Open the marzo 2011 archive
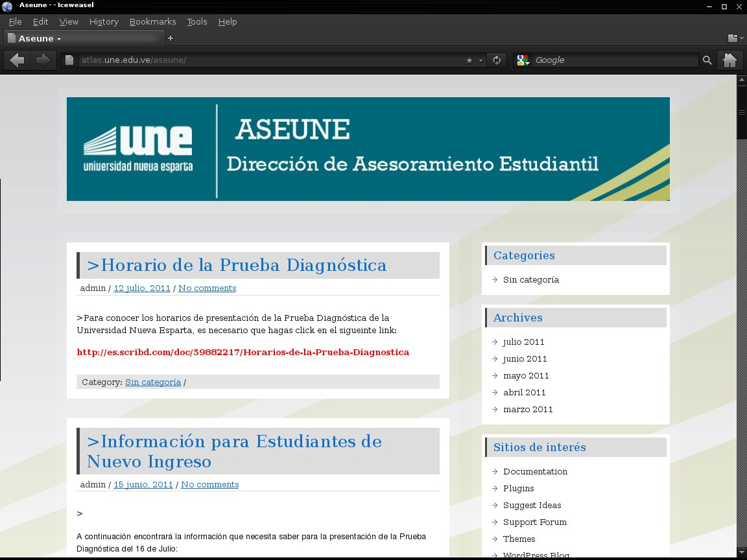 coord(528,410)
